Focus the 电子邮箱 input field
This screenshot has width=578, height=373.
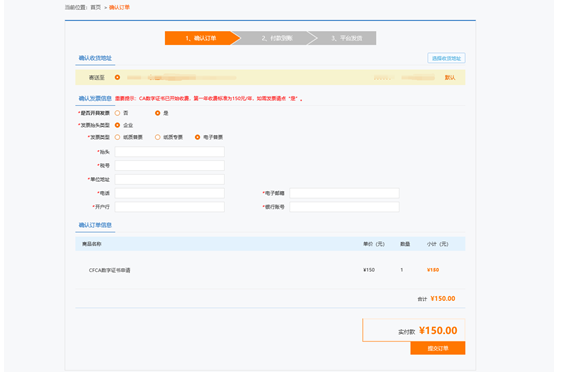344,193
